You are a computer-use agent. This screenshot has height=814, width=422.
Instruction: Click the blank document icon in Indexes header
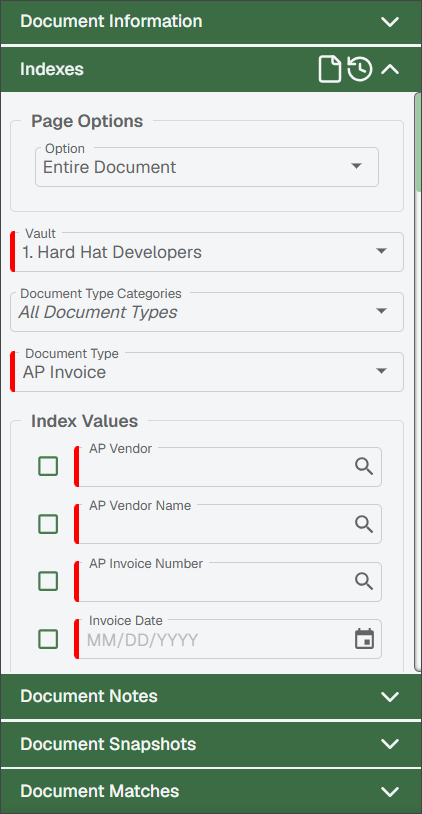coord(330,70)
